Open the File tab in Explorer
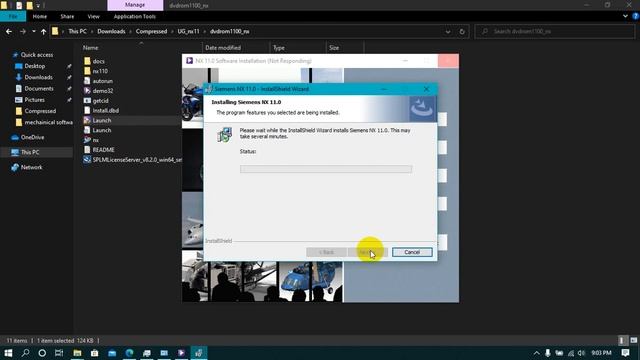The height and width of the screenshot is (360, 640). click(x=13, y=16)
